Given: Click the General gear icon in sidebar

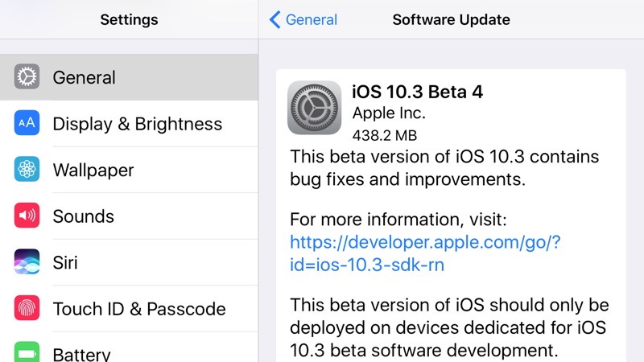Looking at the screenshot, I should click(x=27, y=77).
